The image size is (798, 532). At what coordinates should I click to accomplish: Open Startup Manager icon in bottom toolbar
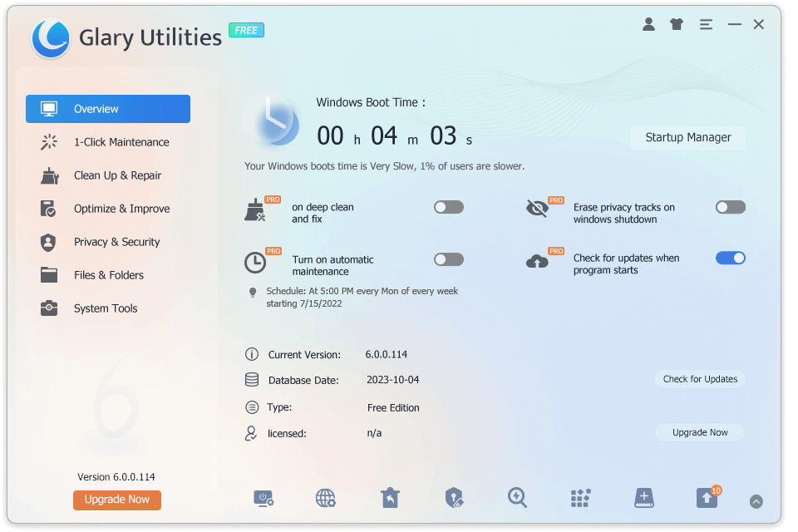[264, 498]
